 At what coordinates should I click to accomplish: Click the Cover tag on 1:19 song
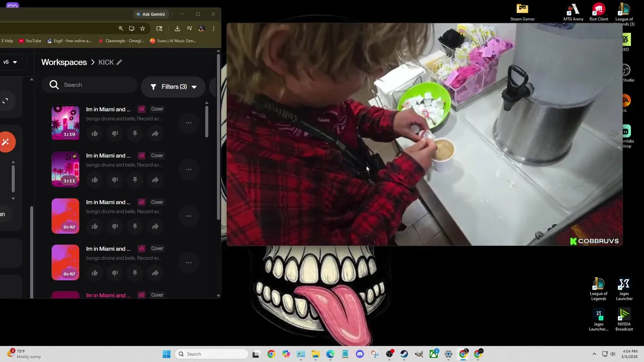(x=157, y=109)
